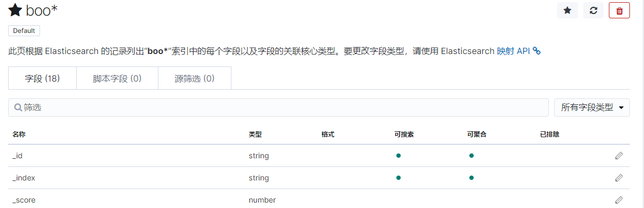Switch to the 字段 (18) tab
The width and height of the screenshot is (644, 208).
[42, 78]
